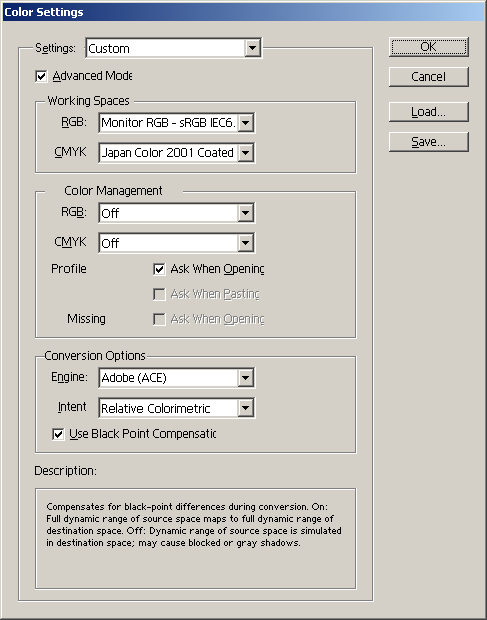Image resolution: width=487 pixels, height=620 pixels.
Task: Click the OK button
Action: (x=428, y=47)
